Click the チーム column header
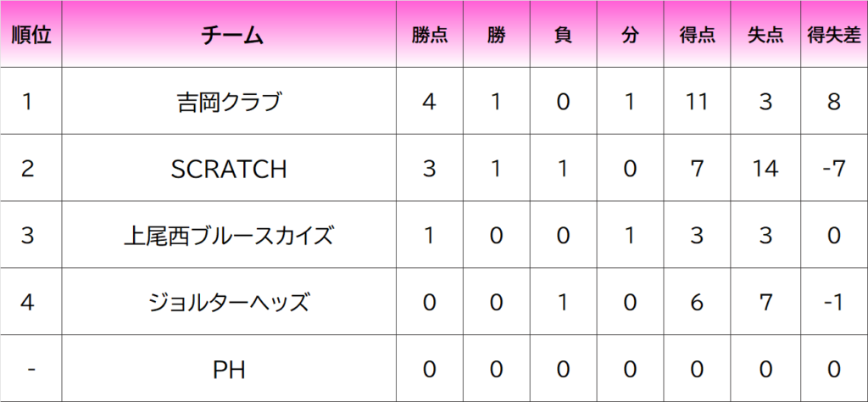868x402 pixels. tap(234, 36)
